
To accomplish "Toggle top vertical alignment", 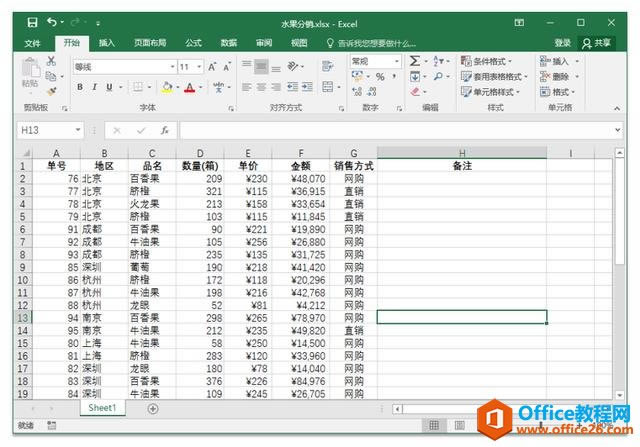I will [247, 66].
